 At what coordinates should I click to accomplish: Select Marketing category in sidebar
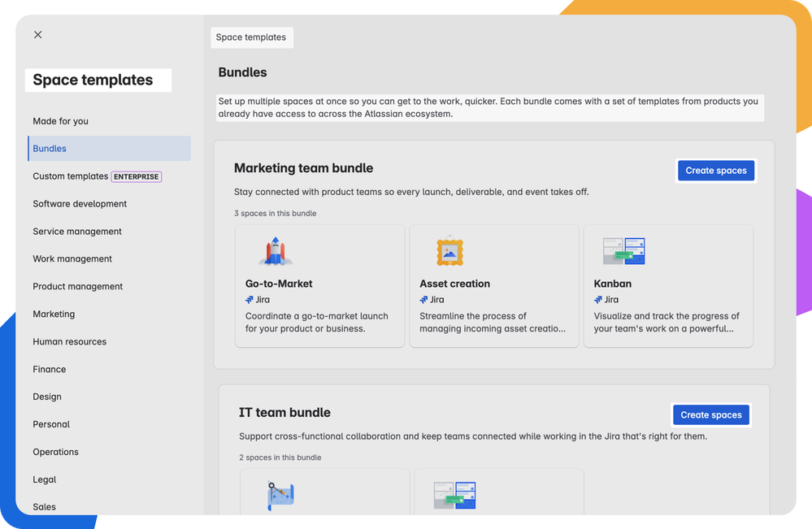point(54,314)
